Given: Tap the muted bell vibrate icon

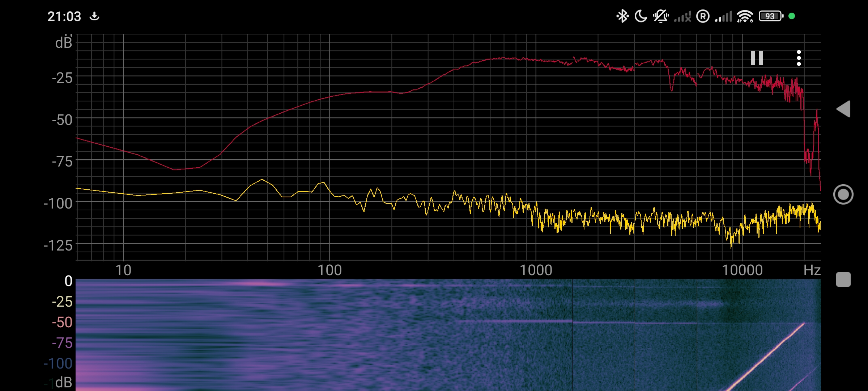Looking at the screenshot, I should pos(660,16).
